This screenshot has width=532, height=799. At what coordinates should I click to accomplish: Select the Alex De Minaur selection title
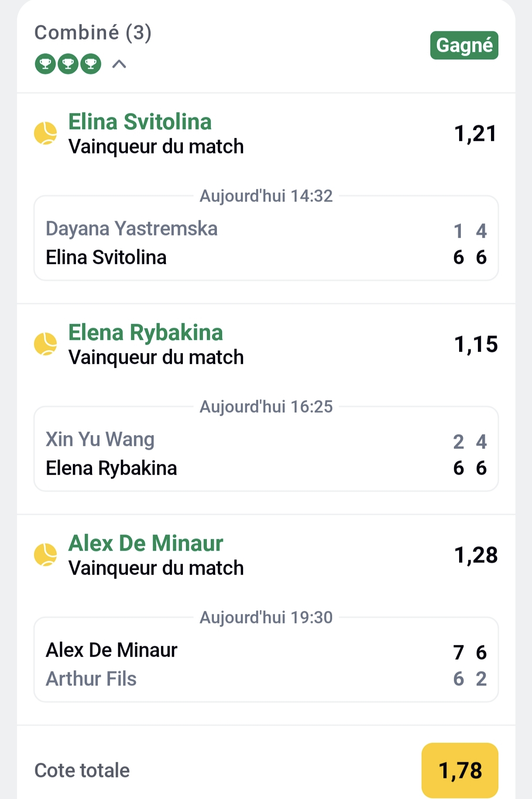[146, 543]
